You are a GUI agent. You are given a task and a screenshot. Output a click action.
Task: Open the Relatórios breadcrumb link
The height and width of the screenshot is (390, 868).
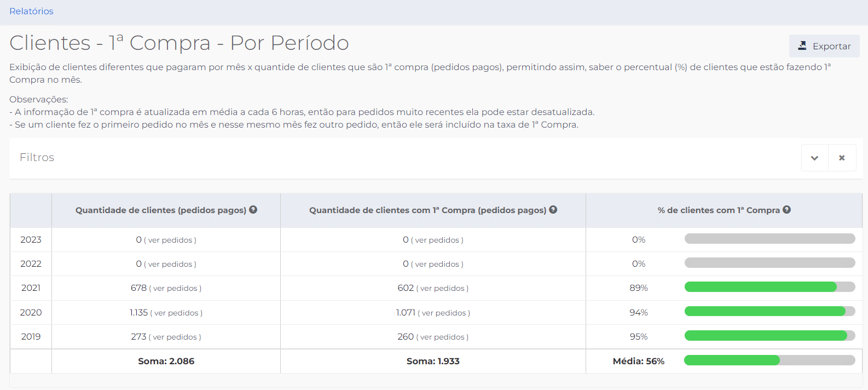[31, 11]
